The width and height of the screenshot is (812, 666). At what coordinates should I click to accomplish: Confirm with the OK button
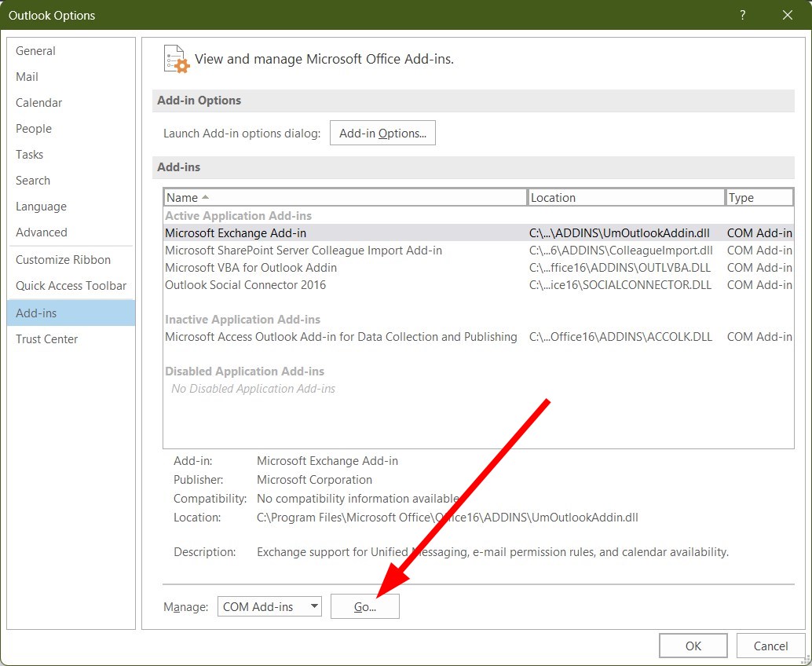pyautogui.click(x=693, y=646)
